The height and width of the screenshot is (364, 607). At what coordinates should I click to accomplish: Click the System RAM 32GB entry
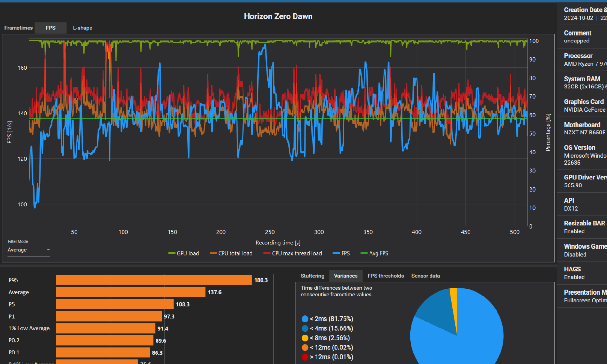582,82
